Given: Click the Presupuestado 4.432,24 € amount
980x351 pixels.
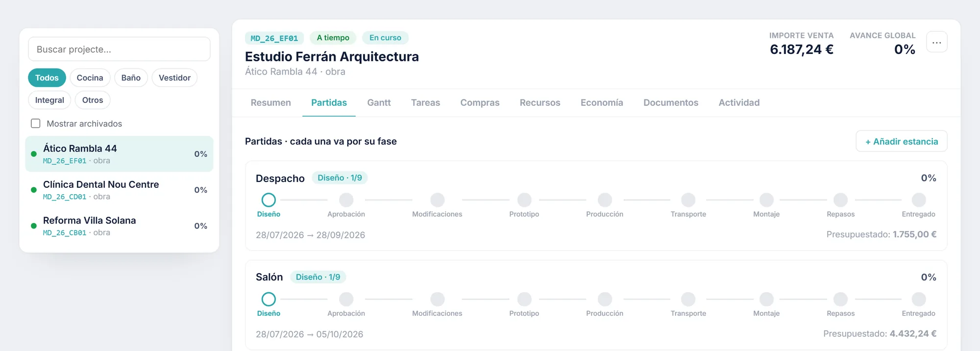Looking at the screenshot, I should pyautogui.click(x=913, y=334).
